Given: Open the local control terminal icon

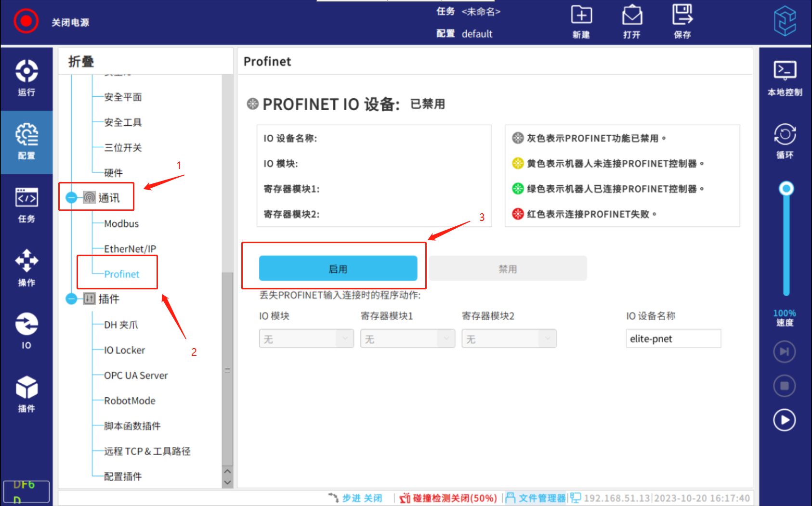Looking at the screenshot, I should tap(785, 70).
